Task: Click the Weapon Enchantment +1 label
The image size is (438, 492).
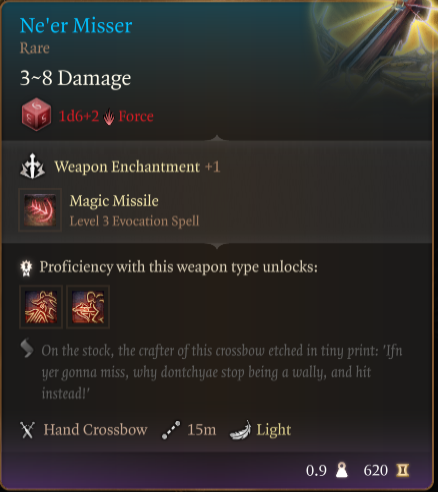Action: coord(137,167)
